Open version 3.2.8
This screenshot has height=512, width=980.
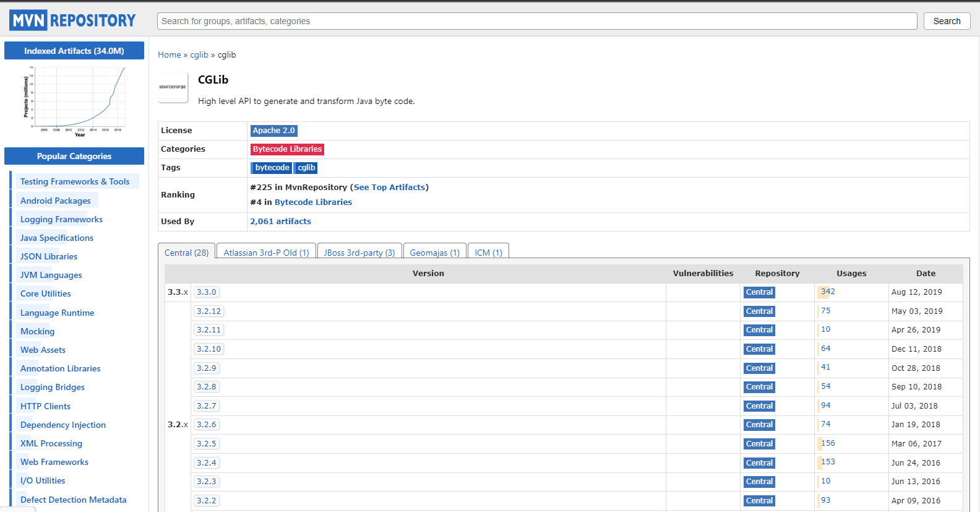tap(207, 387)
